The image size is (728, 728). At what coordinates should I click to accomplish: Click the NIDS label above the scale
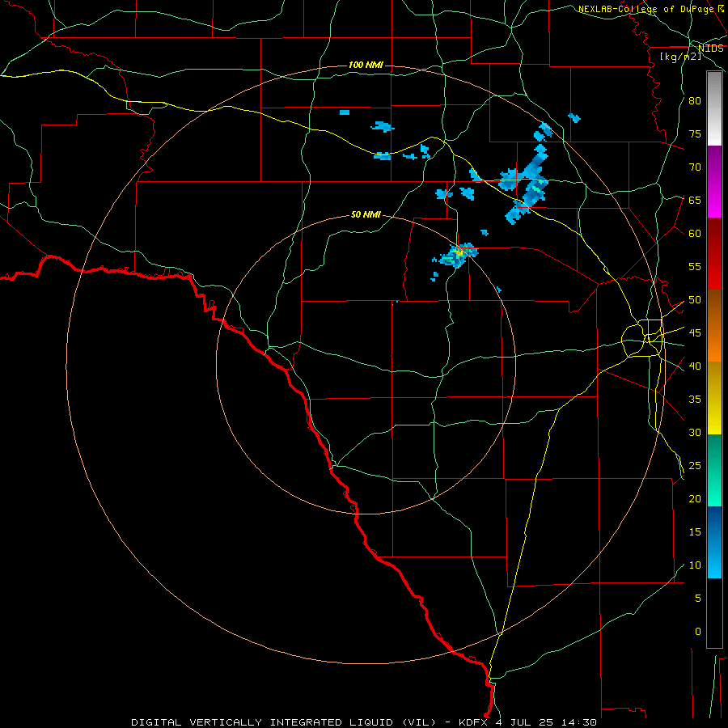[711, 49]
